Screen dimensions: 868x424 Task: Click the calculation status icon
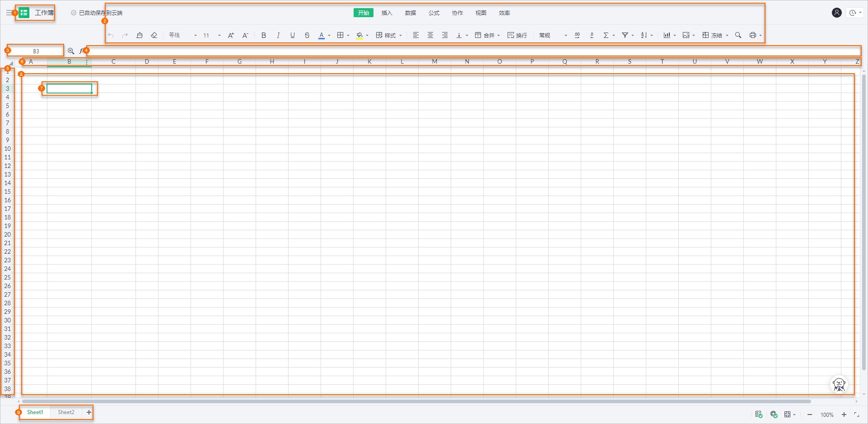coord(759,415)
